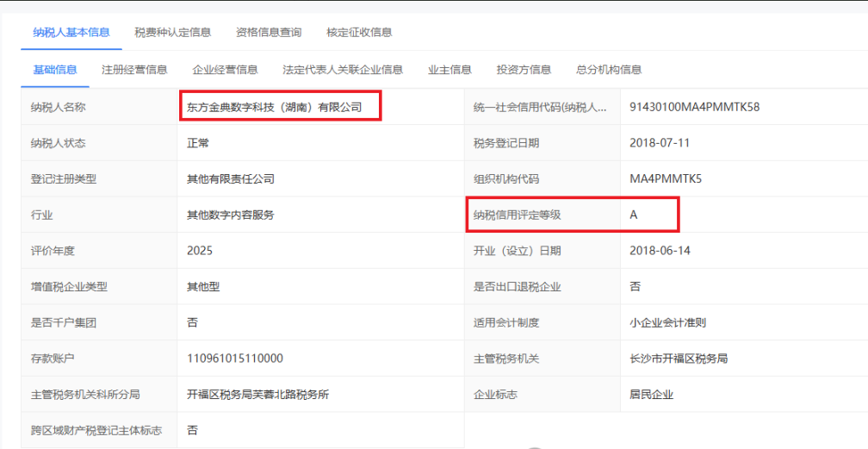Click registration type 其他有限责任公司

pyautogui.click(x=231, y=179)
